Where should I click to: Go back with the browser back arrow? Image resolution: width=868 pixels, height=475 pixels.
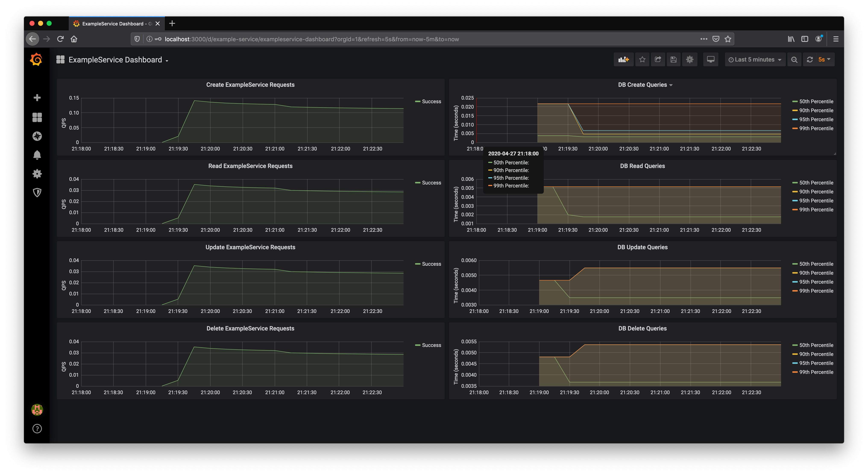pyautogui.click(x=32, y=39)
